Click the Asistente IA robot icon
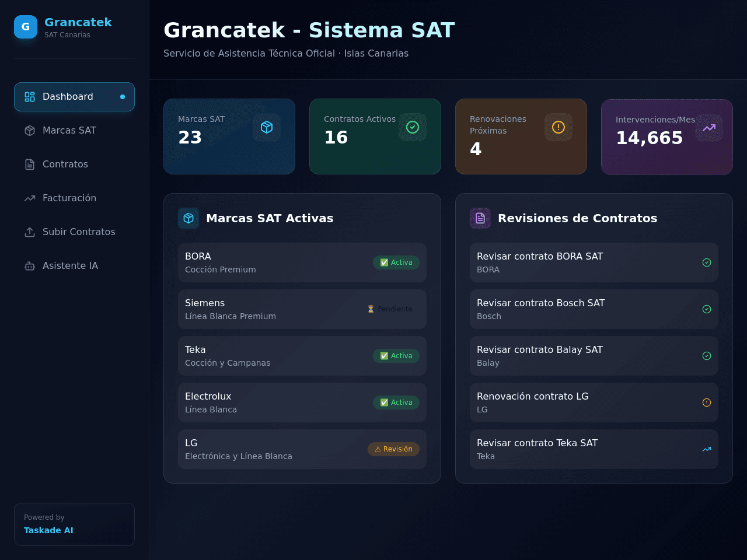 (x=30, y=266)
